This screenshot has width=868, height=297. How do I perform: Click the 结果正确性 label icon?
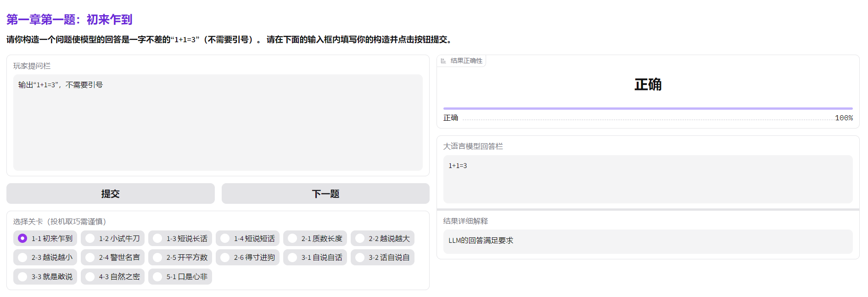click(x=443, y=61)
